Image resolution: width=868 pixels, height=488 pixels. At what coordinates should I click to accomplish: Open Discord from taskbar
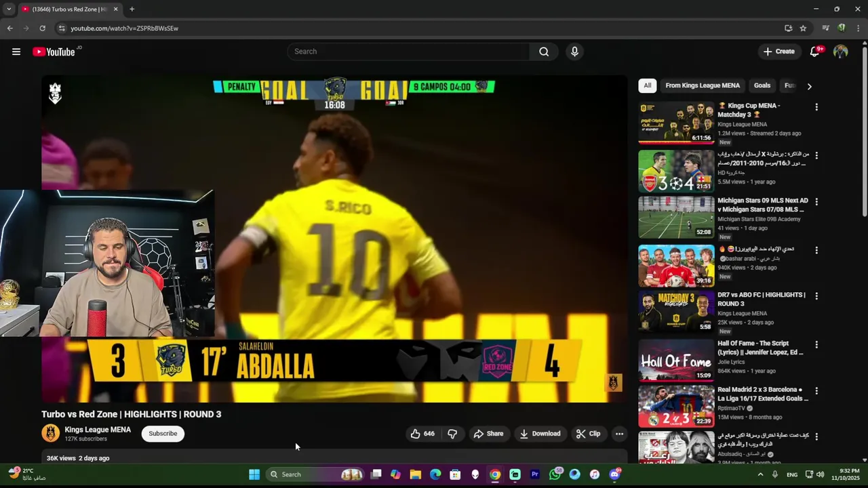point(614,474)
